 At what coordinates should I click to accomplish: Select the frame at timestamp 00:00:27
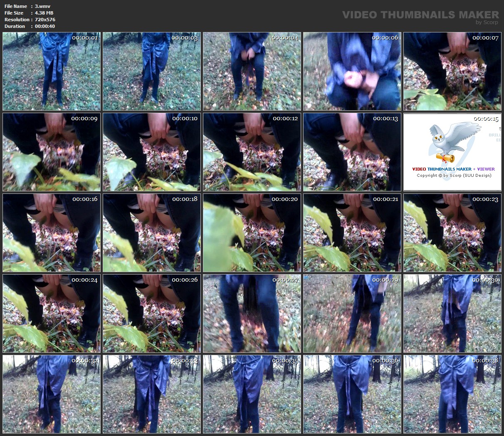(252, 313)
